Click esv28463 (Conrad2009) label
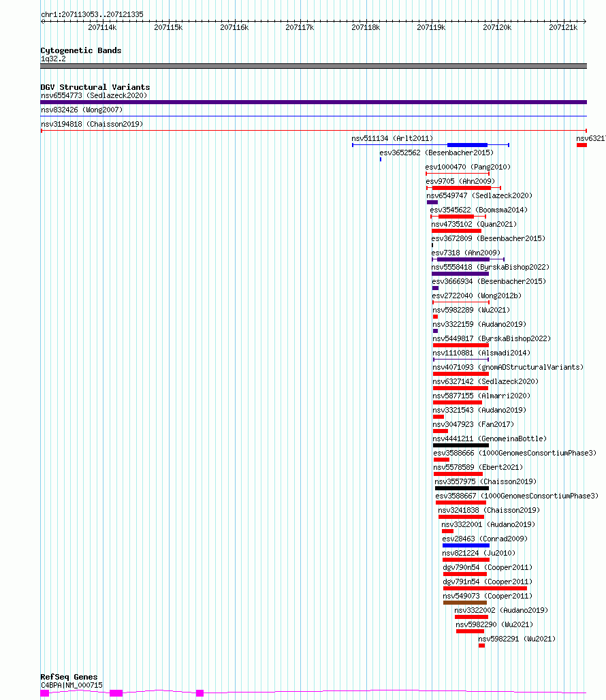 485,539
